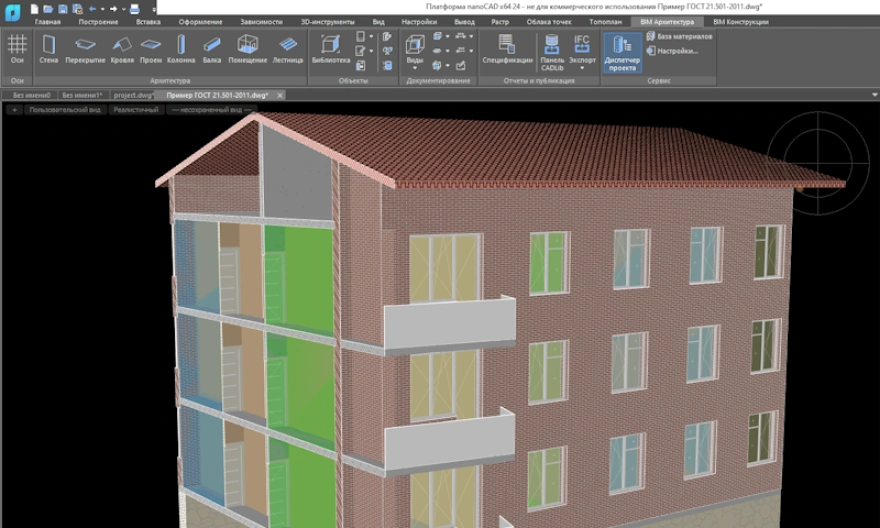
Task: Toggle the Панель CADLib panel
Action: point(552,48)
